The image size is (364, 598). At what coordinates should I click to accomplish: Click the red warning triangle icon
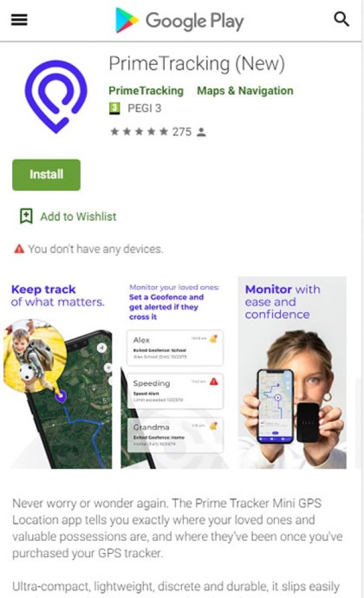coord(19,249)
